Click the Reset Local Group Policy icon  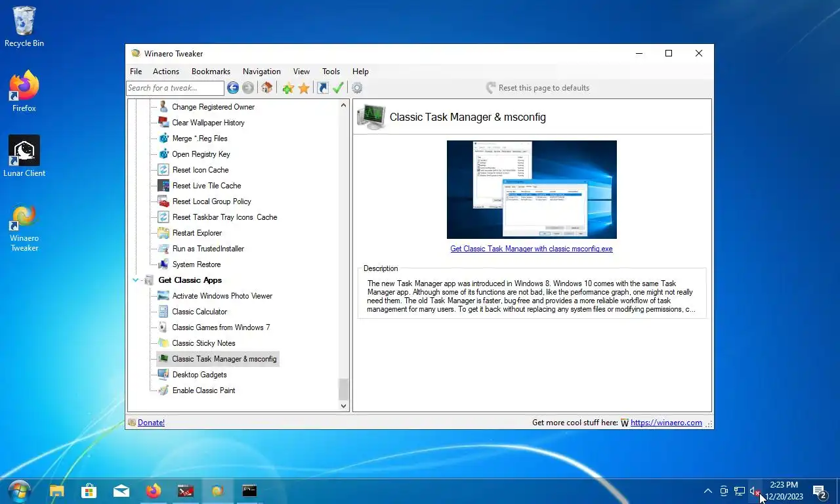click(x=163, y=201)
